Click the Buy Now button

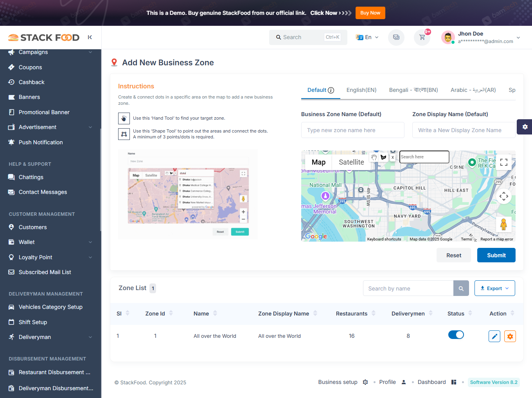[370, 13]
